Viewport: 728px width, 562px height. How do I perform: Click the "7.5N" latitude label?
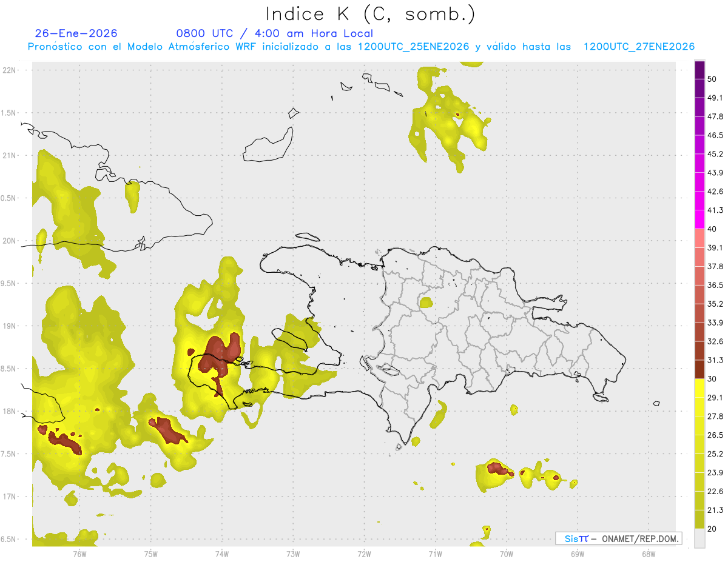click(x=9, y=454)
